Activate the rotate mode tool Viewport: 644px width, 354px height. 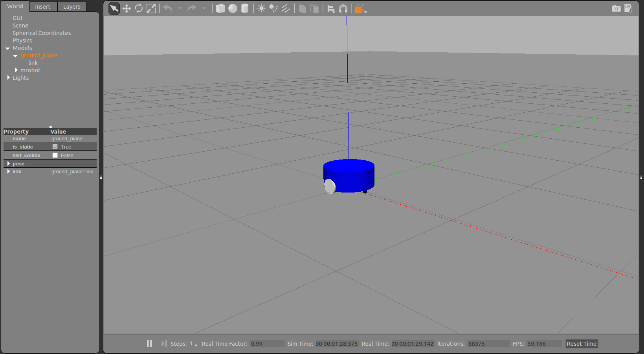(x=139, y=8)
